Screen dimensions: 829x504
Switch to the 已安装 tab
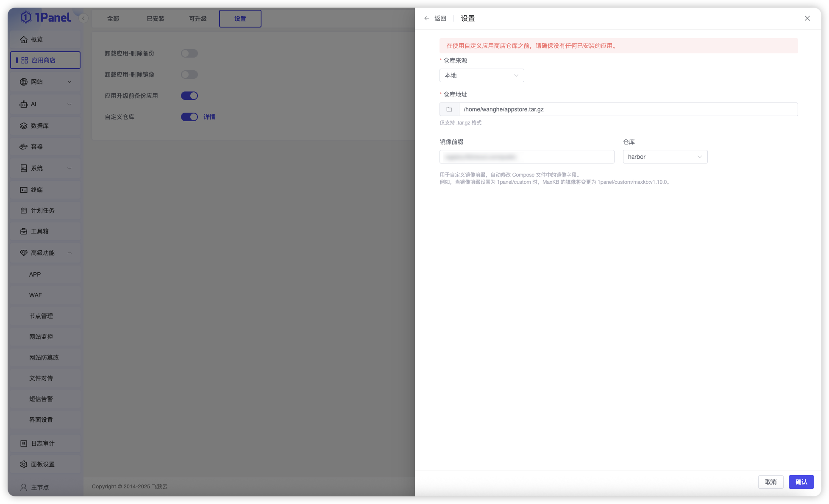155,19
